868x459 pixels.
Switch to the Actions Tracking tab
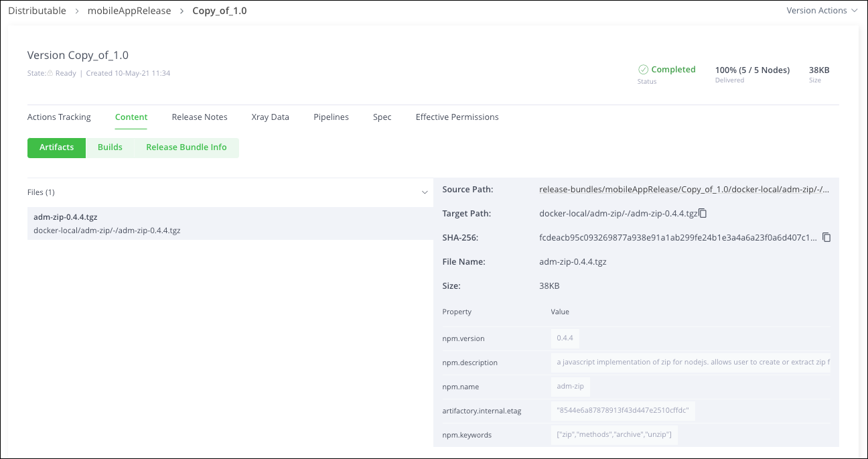[59, 117]
